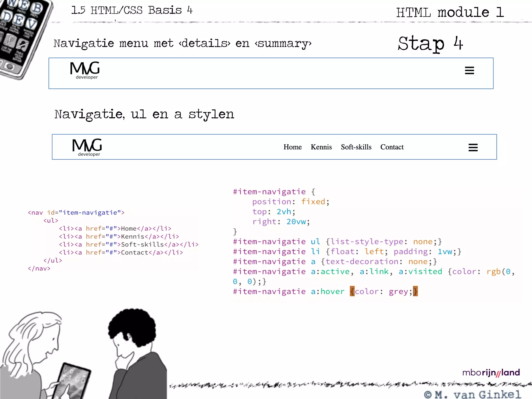Click the opening '<ul>' tag line
532x399 pixels.
pyautogui.click(x=51, y=221)
